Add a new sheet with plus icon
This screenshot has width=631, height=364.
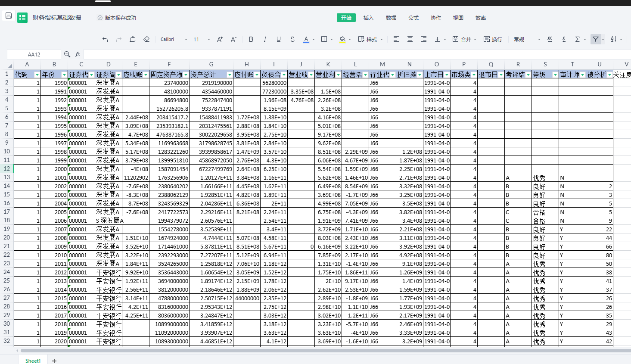coord(54,361)
